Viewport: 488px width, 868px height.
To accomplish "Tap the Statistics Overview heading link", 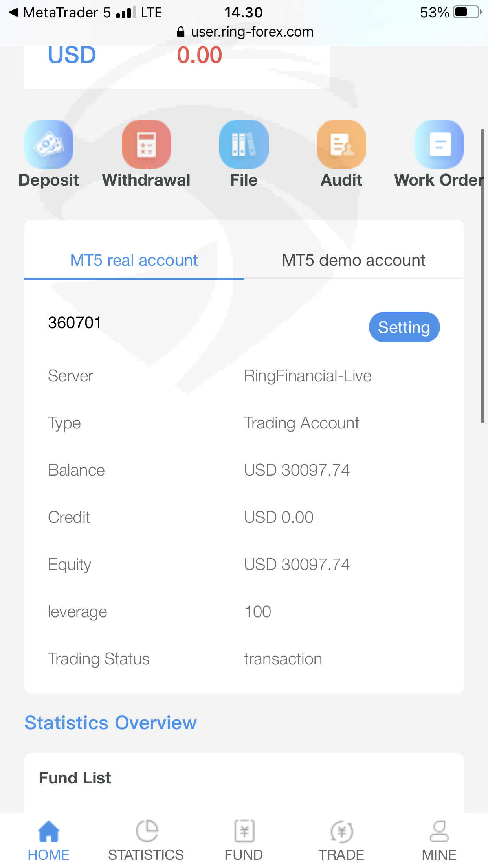I will click(110, 723).
